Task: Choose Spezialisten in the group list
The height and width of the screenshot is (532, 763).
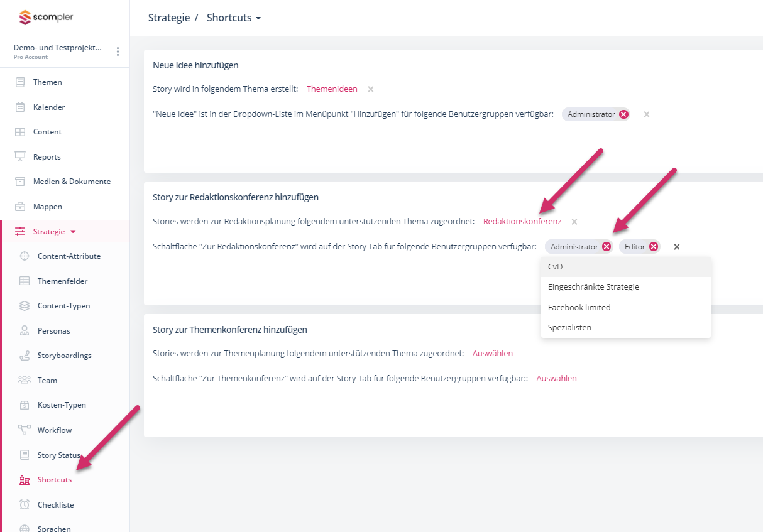Action: 569,327
